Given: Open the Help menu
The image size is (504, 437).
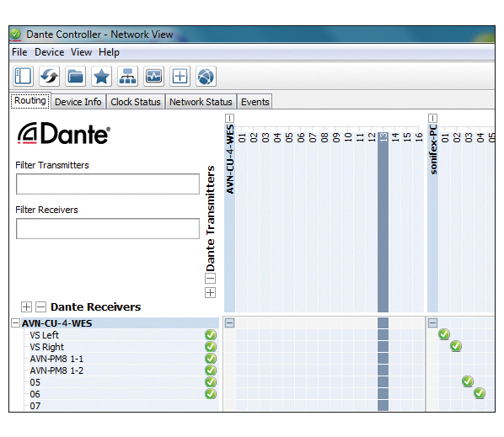Looking at the screenshot, I should tap(109, 52).
